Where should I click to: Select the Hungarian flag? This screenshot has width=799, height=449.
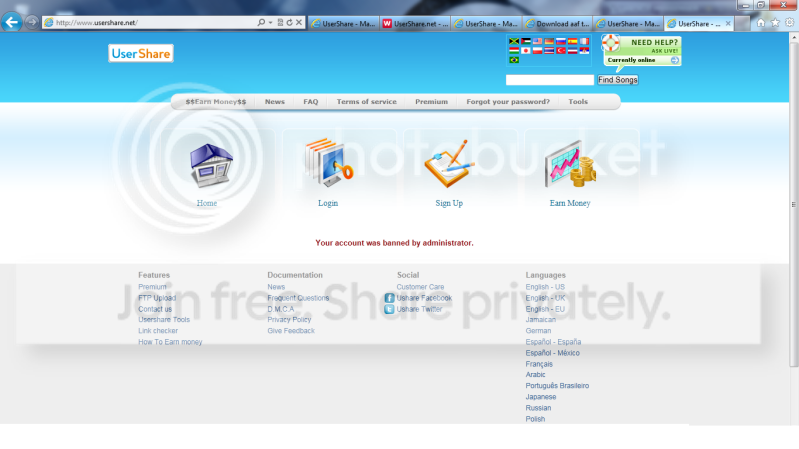coord(514,50)
